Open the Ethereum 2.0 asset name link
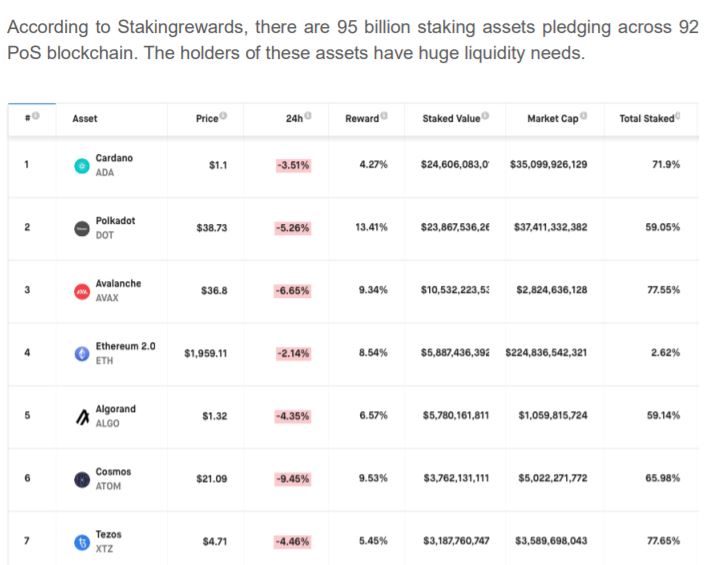 coord(125,346)
